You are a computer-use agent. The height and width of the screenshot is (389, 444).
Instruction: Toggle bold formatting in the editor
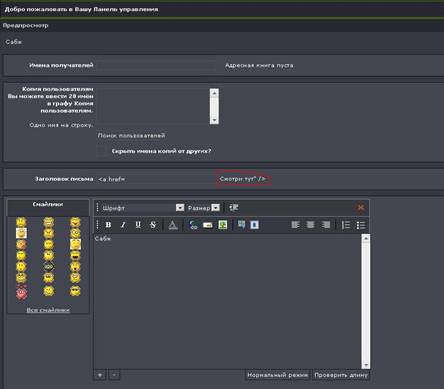tap(108, 225)
